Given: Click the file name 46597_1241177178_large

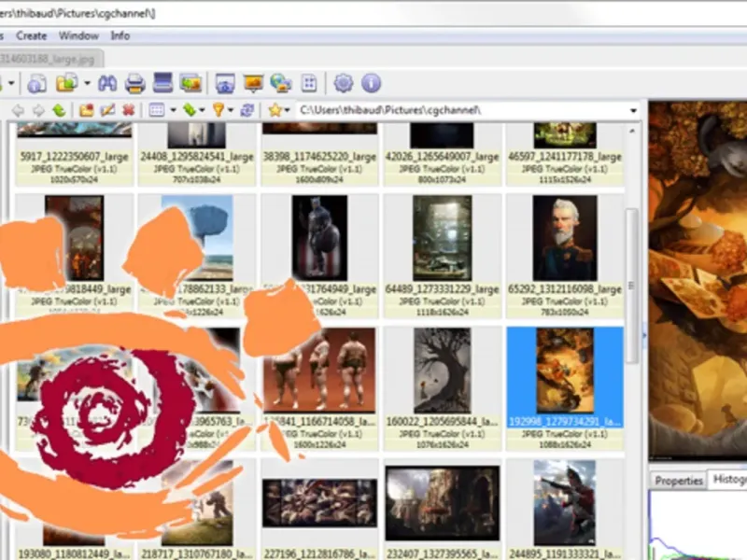Looking at the screenshot, I should 565,157.
